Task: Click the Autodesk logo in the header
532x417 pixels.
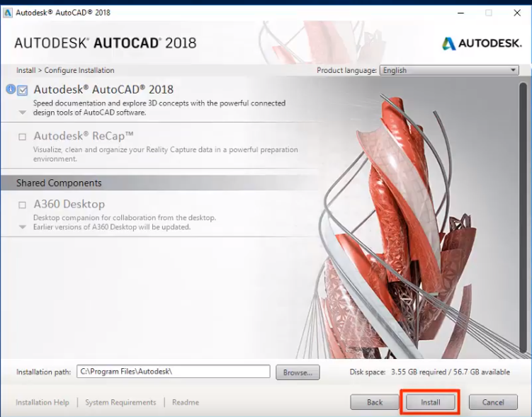Action: click(x=482, y=43)
